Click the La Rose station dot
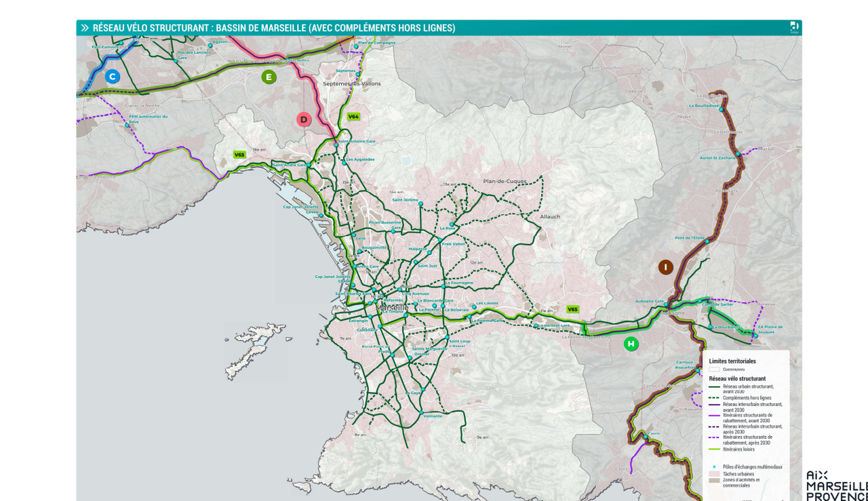The width and height of the screenshot is (868, 501). point(452,224)
